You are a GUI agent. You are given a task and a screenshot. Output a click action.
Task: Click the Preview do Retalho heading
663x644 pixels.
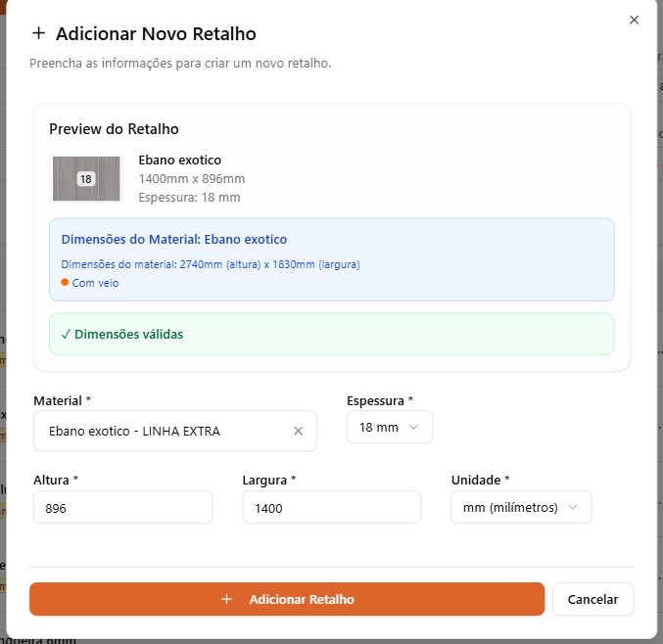pos(114,129)
